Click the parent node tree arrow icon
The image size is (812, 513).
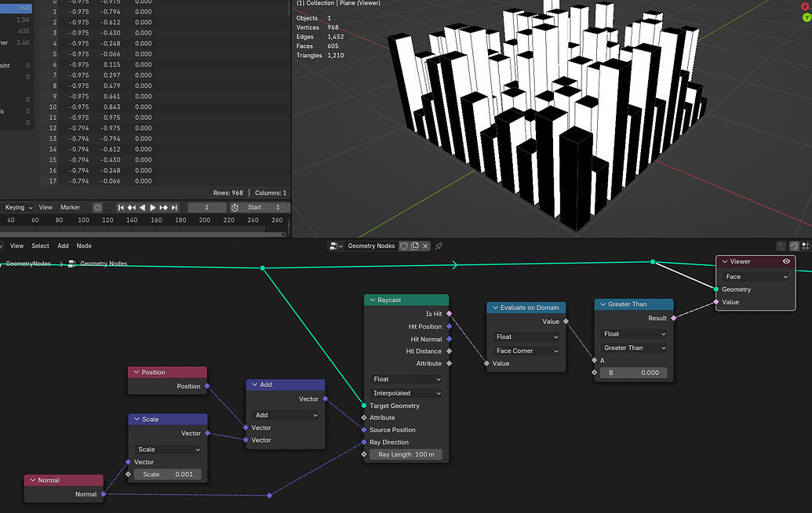point(781,246)
